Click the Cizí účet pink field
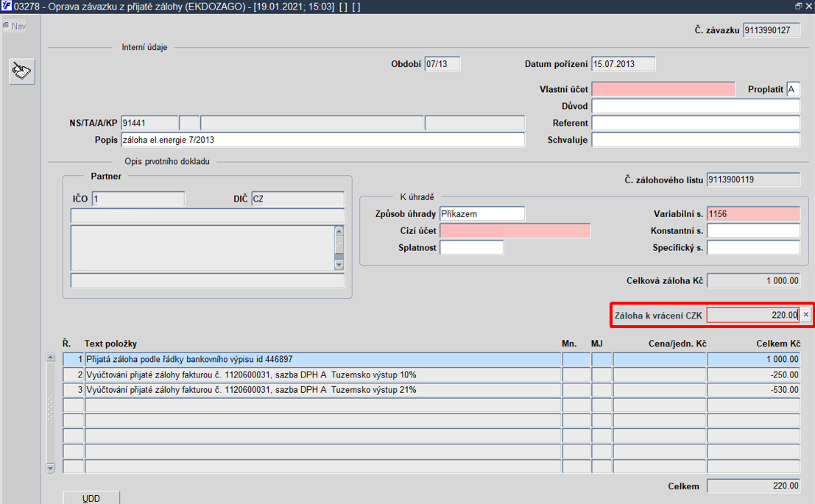The width and height of the screenshot is (815, 504). pos(515,231)
